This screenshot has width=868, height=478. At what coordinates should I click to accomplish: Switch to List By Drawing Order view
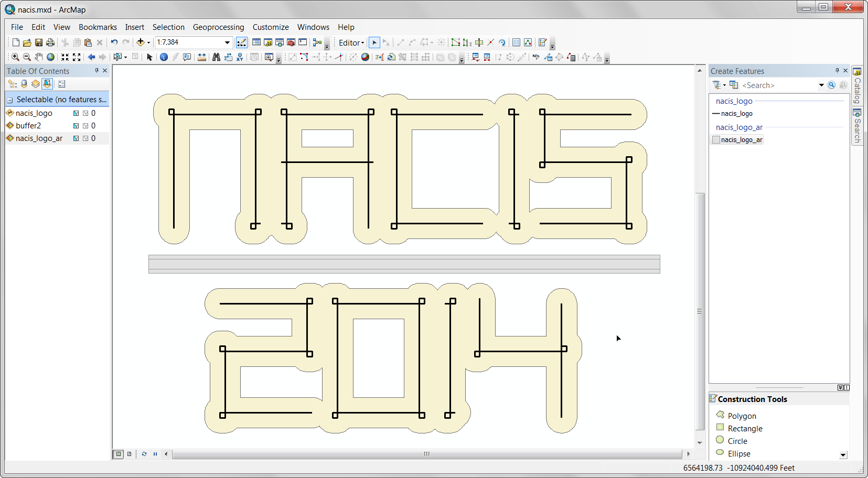[13, 84]
